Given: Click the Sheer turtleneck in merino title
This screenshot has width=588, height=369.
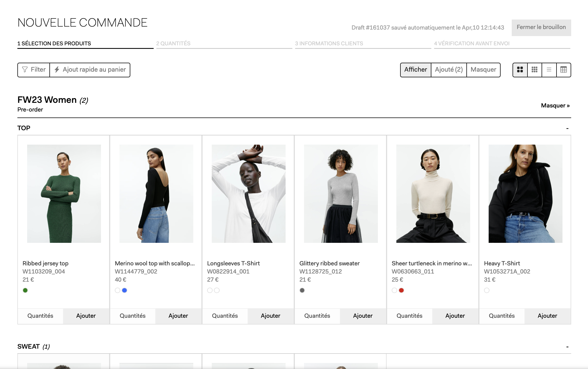Looking at the screenshot, I should tap(432, 263).
